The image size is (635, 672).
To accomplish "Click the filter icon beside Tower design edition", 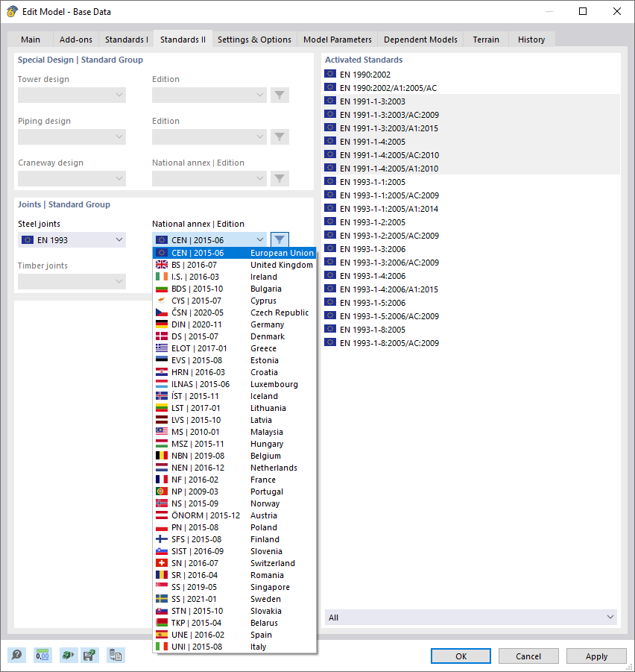I will [279, 95].
